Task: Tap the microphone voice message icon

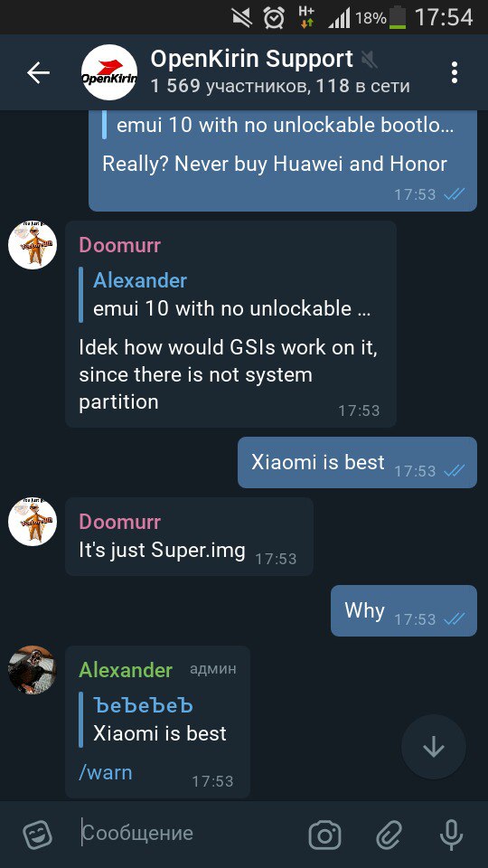Action: 452,835
